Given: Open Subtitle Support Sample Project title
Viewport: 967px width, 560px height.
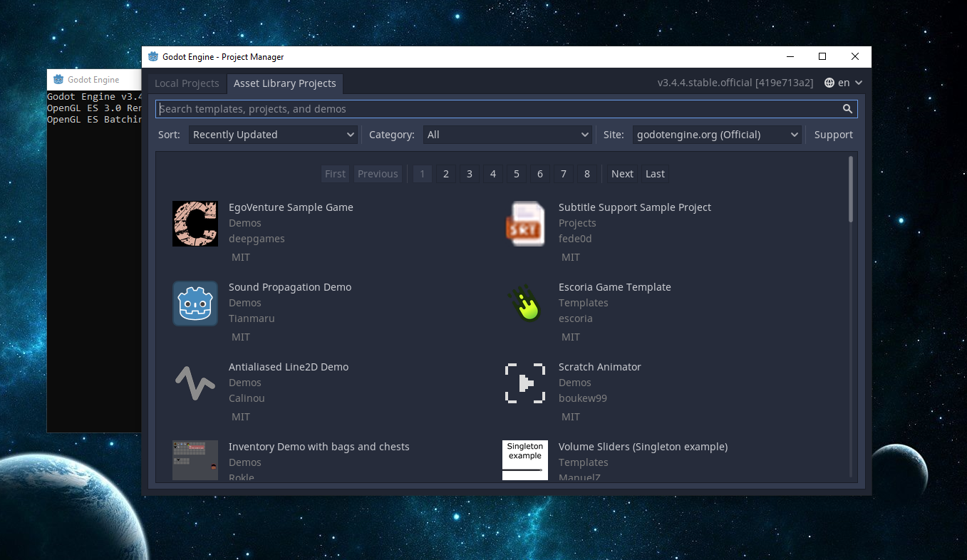Looking at the screenshot, I should pyautogui.click(x=635, y=207).
